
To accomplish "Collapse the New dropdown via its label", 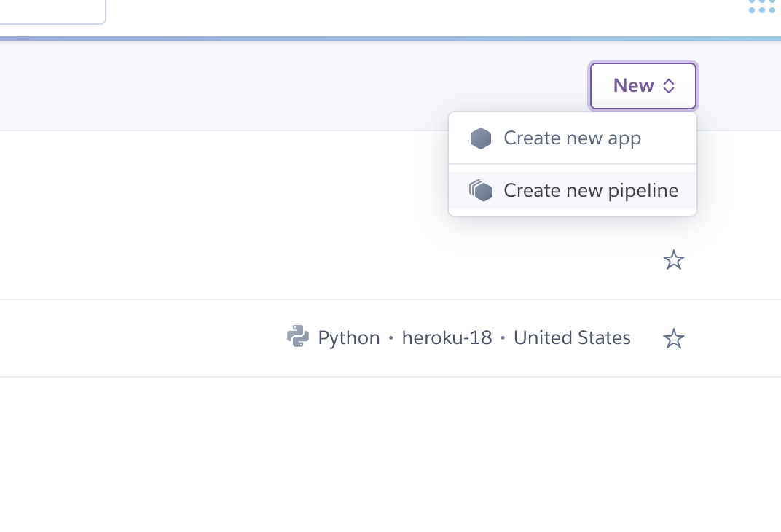I will click(633, 86).
